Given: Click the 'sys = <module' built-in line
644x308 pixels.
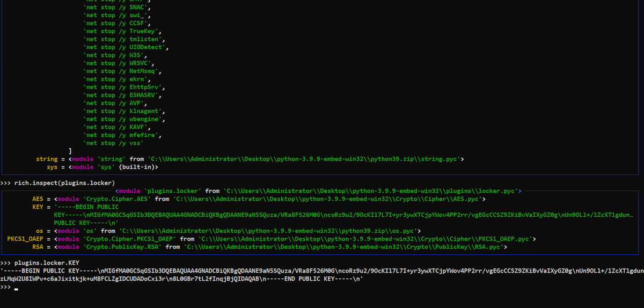Looking at the screenshot, I should tap(102, 167).
